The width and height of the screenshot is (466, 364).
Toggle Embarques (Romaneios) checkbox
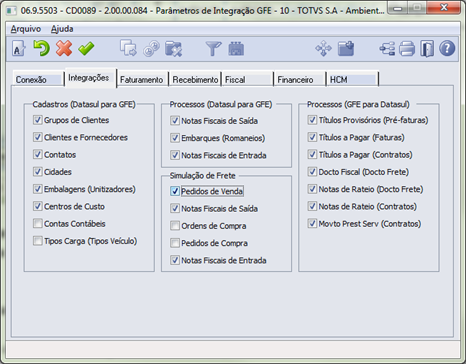[x=175, y=138]
